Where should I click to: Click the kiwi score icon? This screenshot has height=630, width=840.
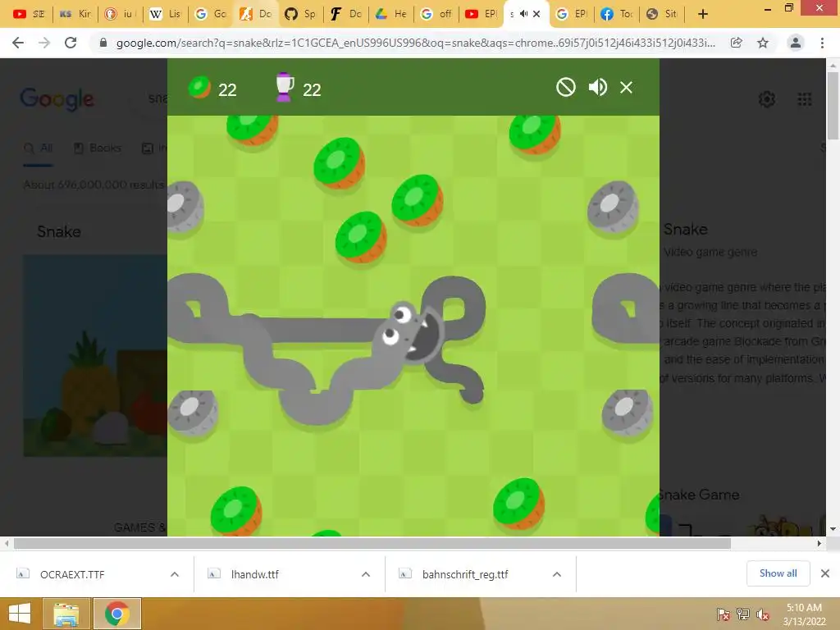point(200,87)
